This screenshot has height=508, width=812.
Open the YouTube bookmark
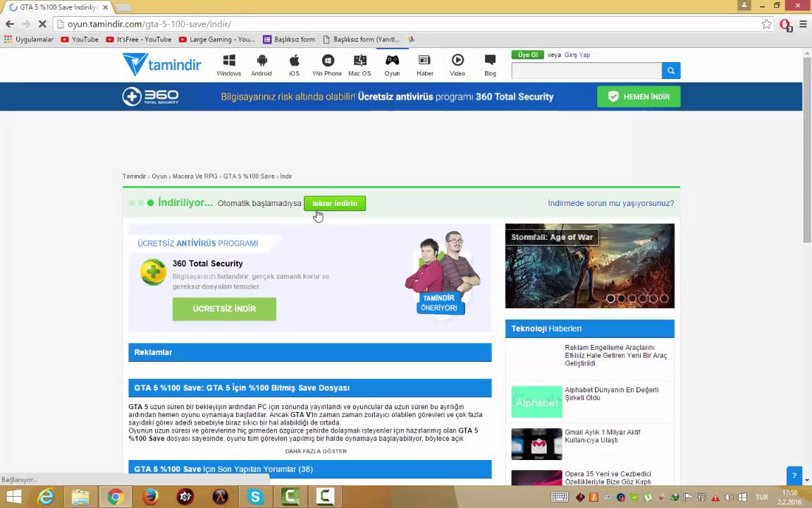(x=80, y=40)
